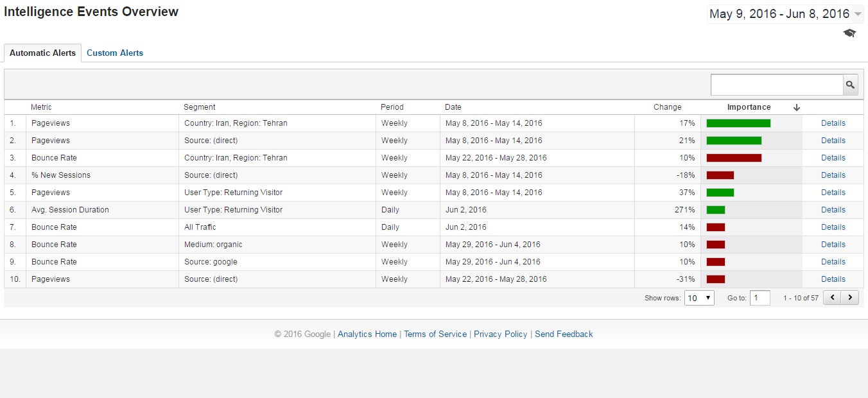Click the search magnifier icon button
This screenshot has height=398, width=868.
click(850, 85)
